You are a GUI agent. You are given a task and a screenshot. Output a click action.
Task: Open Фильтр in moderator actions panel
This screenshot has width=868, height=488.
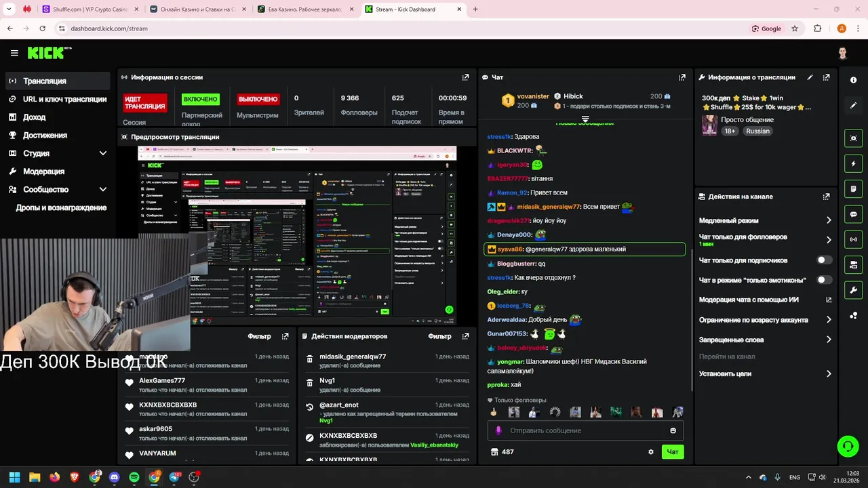point(439,336)
